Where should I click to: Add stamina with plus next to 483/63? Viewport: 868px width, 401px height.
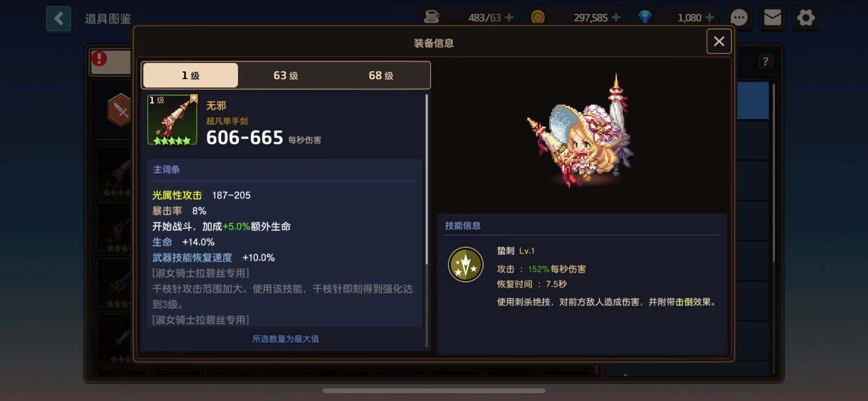(510, 17)
